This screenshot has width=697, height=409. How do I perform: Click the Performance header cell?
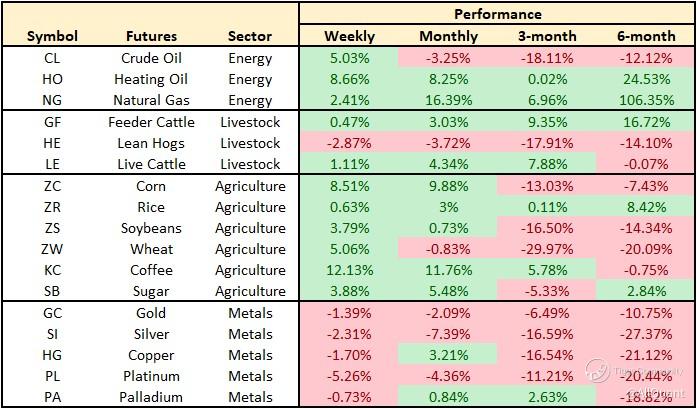497,14
